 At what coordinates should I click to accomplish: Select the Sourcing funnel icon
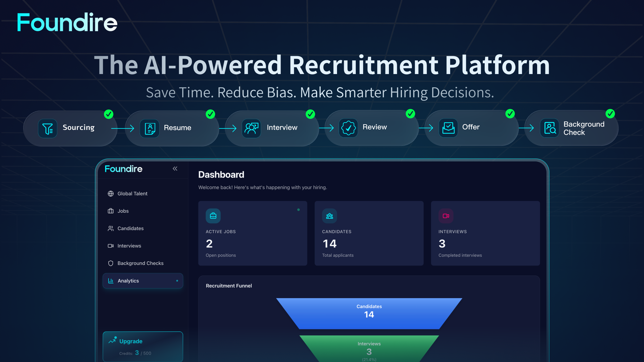[47, 128]
